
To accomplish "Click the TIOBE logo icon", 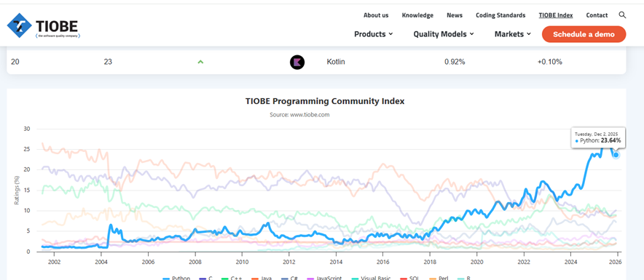I will click(x=19, y=25).
